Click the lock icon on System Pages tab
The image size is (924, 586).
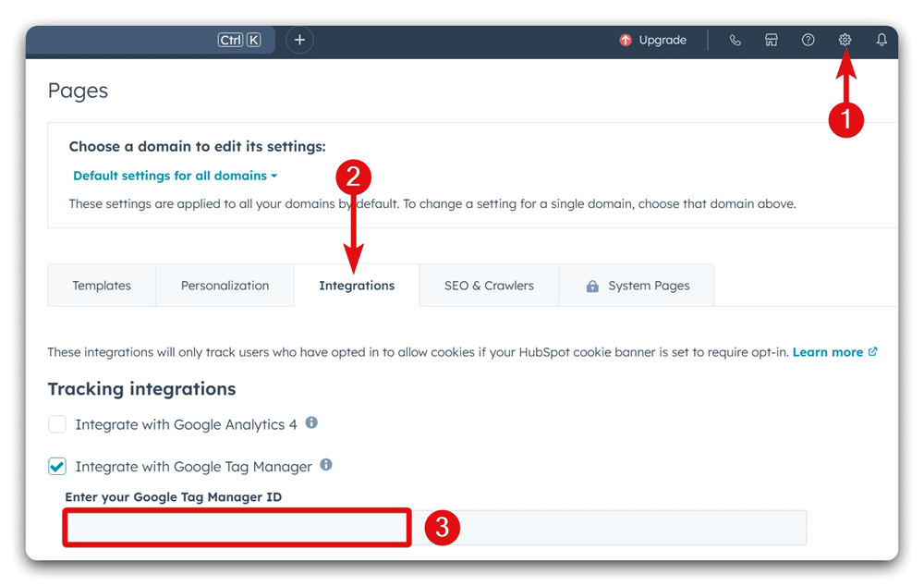pyautogui.click(x=591, y=286)
